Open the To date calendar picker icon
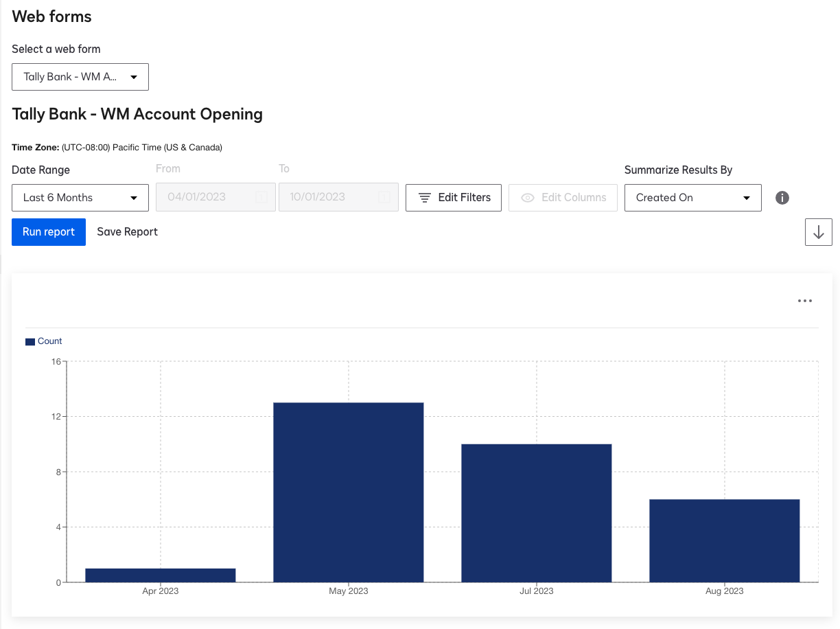The width and height of the screenshot is (840, 629). pyautogui.click(x=384, y=197)
